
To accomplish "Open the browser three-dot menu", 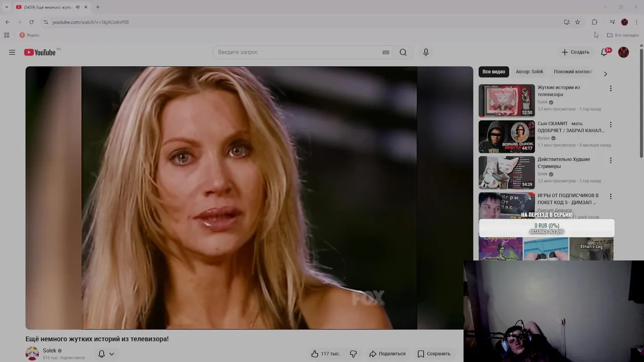I will (x=636, y=22).
